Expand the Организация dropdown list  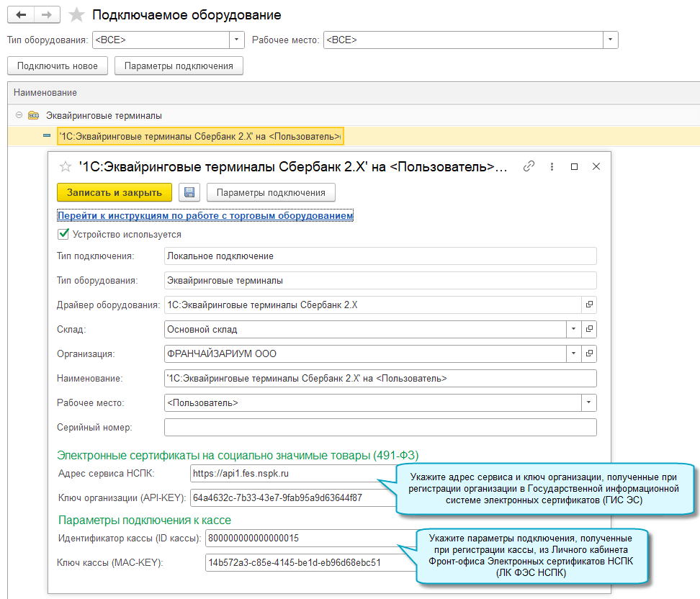574,353
